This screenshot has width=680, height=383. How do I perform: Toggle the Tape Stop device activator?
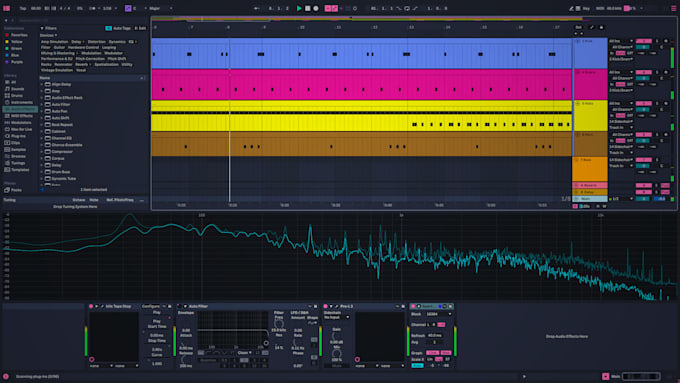pyautogui.click(x=91, y=306)
